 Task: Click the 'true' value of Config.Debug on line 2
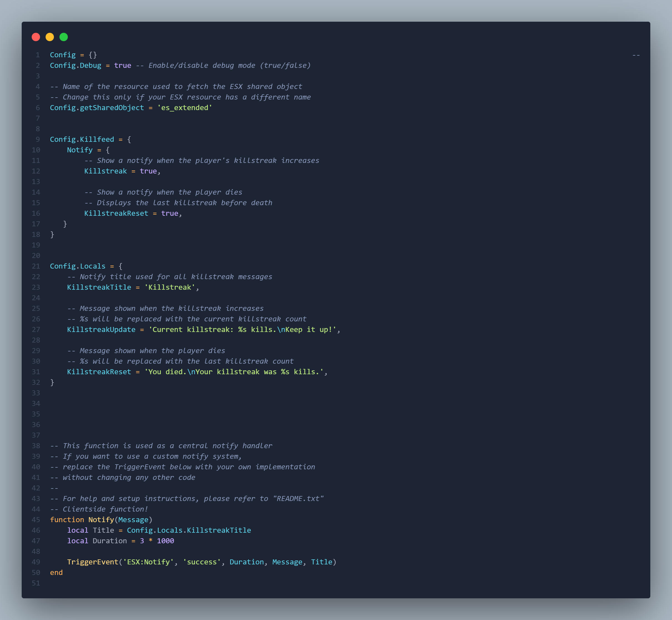(x=123, y=65)
